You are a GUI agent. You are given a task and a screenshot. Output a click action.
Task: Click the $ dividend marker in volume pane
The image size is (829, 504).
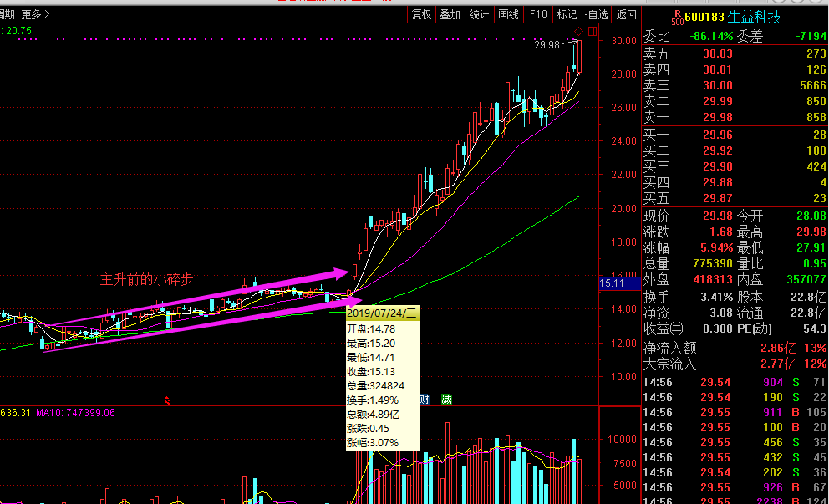167,401
